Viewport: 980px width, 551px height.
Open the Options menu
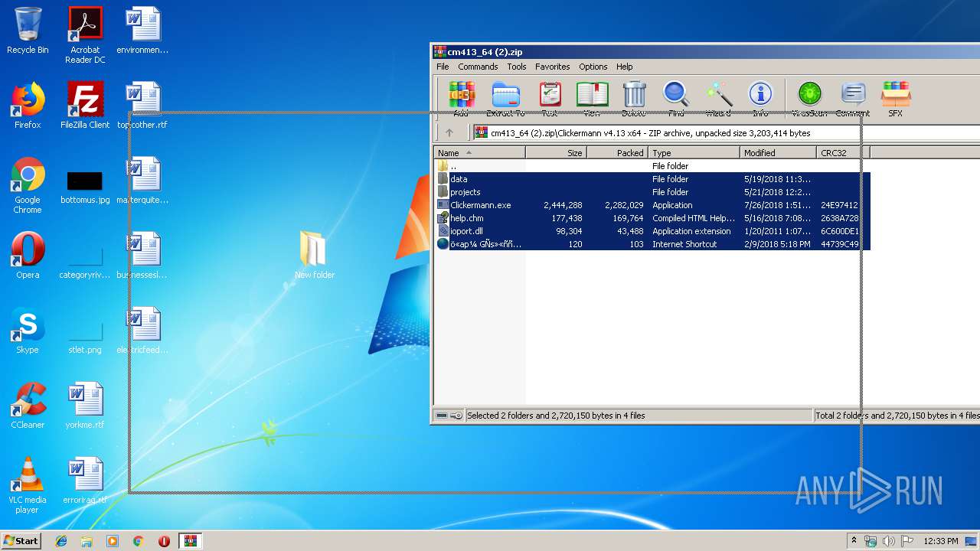click(593, 67)
